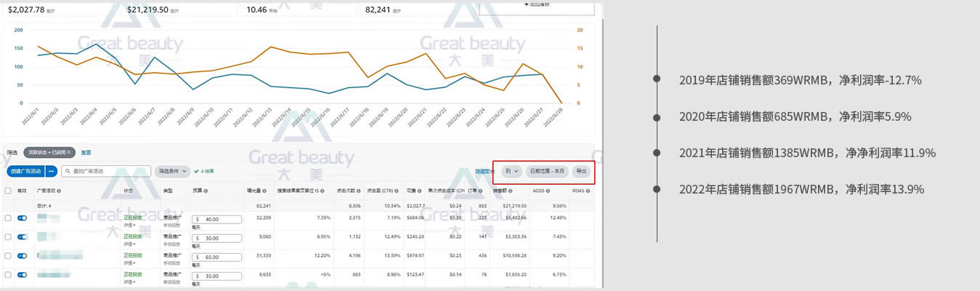Toggle off the campaign with $40.00 budget
Image resolution: width=980 pixels, height=291 pixels.
pos(22,218)
